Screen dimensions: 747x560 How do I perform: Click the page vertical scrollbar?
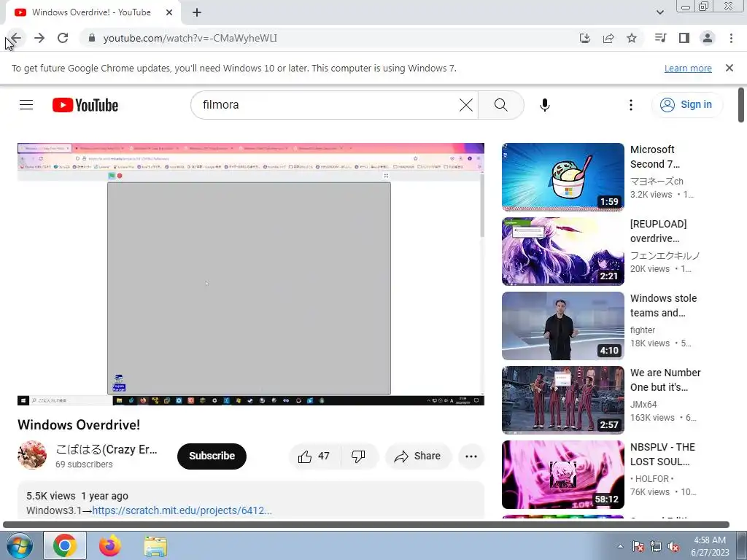coord(742,105)
